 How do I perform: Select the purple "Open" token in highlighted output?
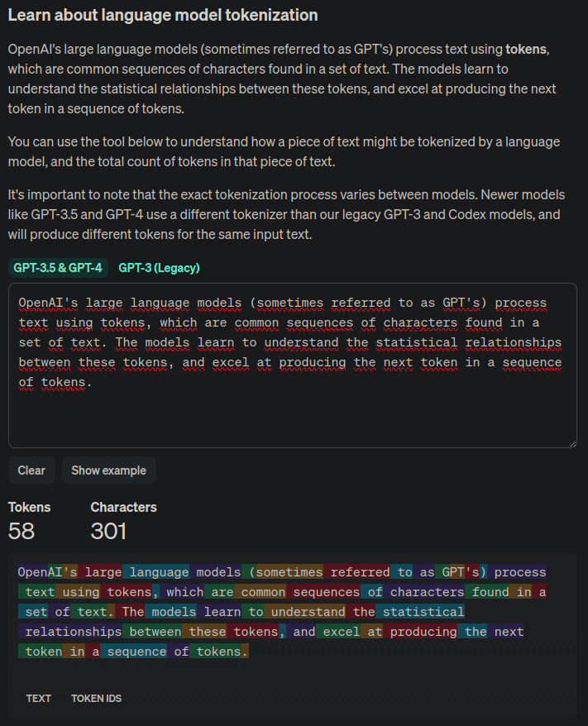click(x=33, y=572)
